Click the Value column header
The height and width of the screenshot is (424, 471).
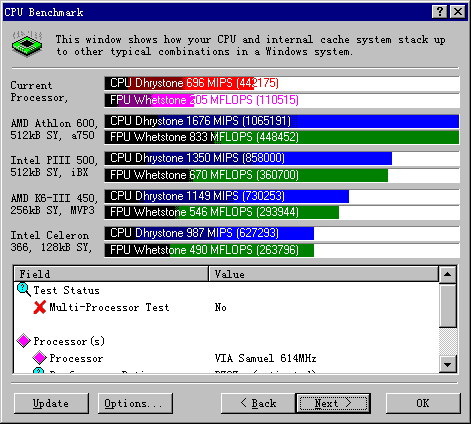(323, 274)
